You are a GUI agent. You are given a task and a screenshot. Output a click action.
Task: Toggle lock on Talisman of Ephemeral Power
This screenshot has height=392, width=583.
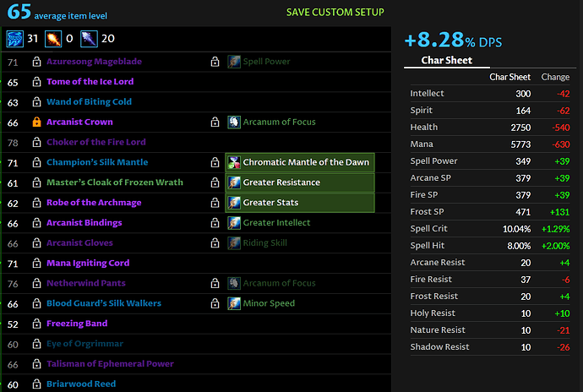36,364
